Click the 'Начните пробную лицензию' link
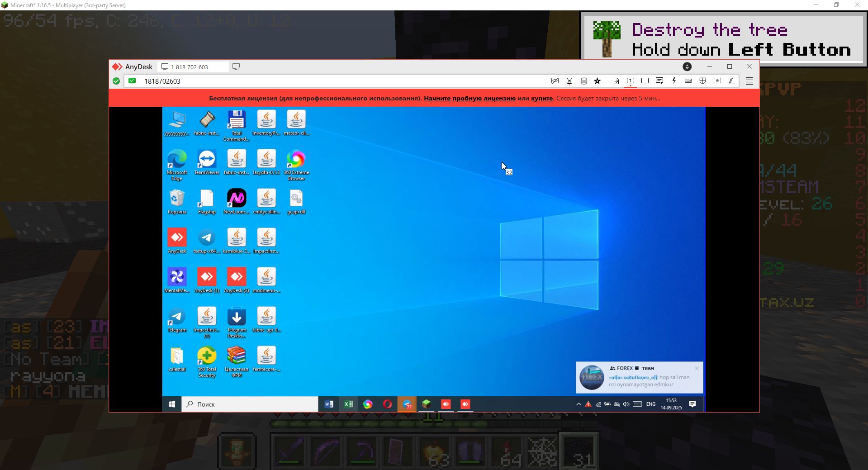 coord(470,98)
